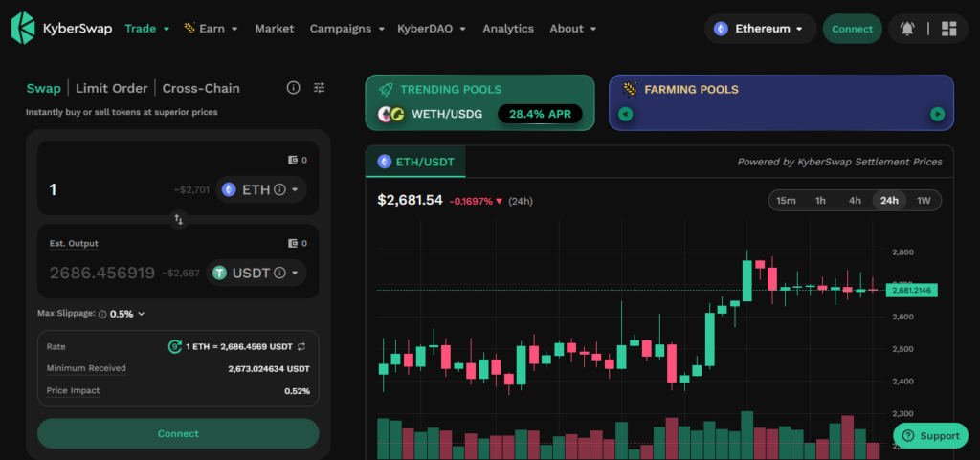Select the 4h chart interval
The height and width of the screenshot is (460, 980).
[x=855, y=200]
